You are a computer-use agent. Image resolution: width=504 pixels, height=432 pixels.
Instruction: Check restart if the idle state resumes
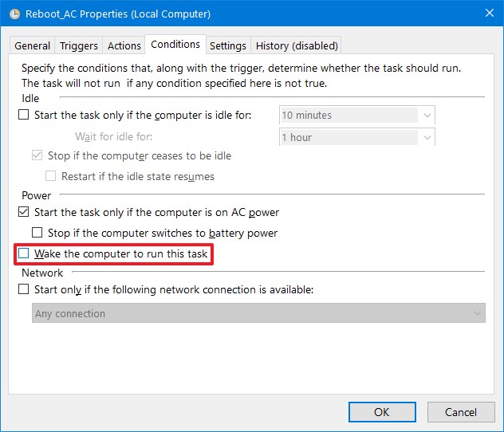tap(51, 176)
